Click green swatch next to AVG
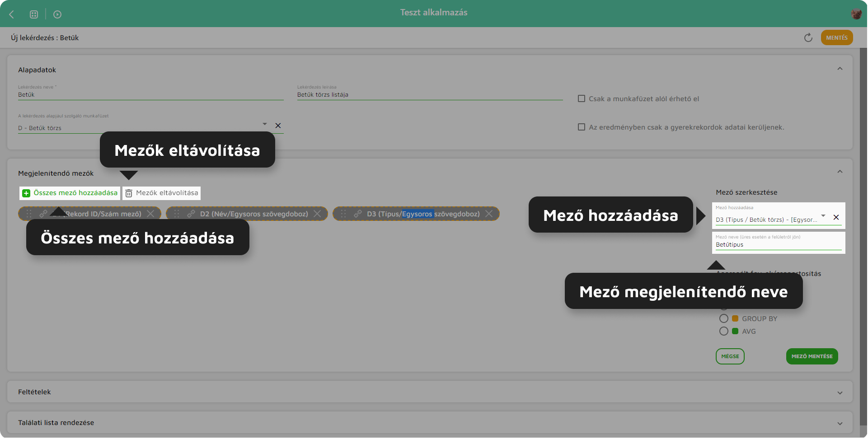The height and width of the screenshot is (439, 868). 735,331
